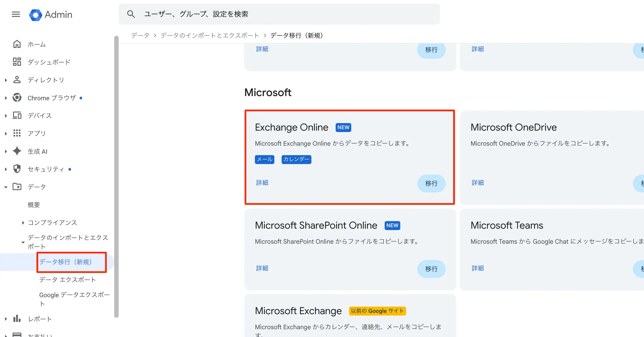Click 詳細 on Microsoft Teams card
The image size is (644, 337).
(478, 268)
